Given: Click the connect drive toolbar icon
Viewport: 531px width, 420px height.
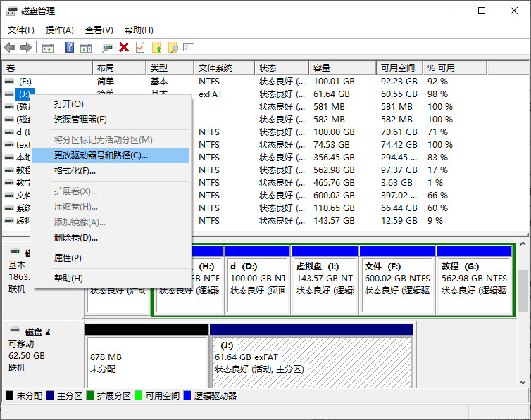Looking at the screenshot, I should point(107,47).
